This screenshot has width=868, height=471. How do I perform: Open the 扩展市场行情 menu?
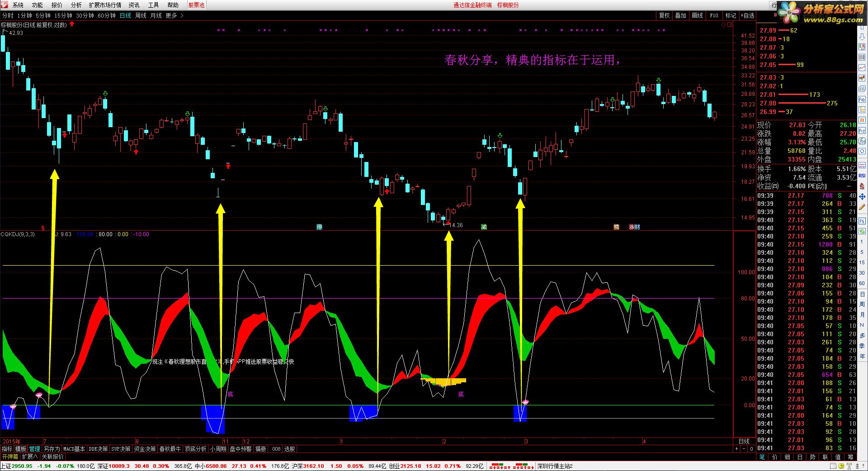105,5
